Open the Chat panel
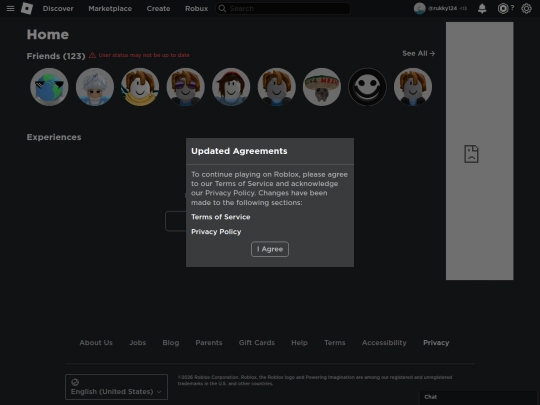 click(478, 397)
